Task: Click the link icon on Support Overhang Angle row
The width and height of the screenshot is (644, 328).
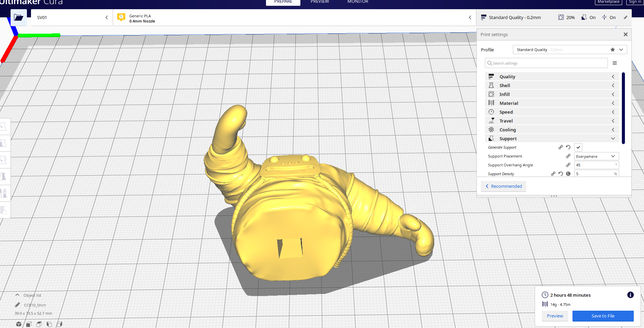Action: click(x=568, y=165)
